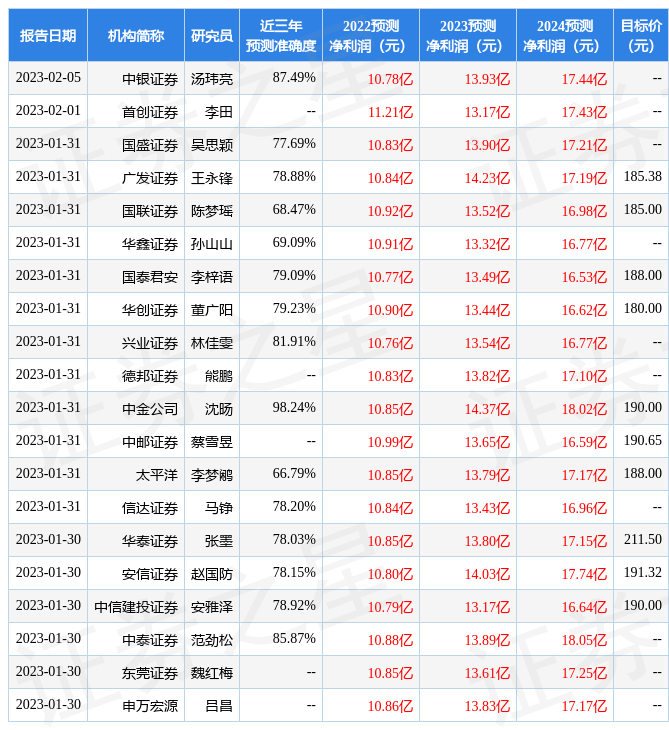
Task: Click target price 185.00
Action: pos(642,210)
